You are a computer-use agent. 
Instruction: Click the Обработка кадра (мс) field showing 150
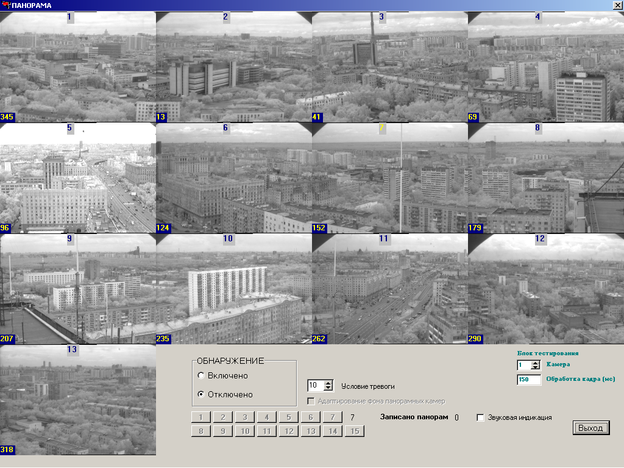(x=529, y=380)
